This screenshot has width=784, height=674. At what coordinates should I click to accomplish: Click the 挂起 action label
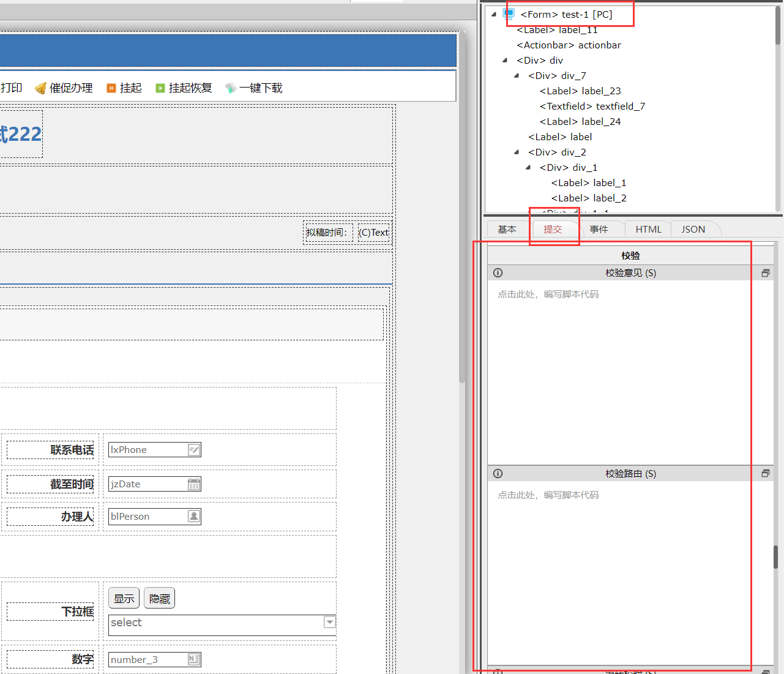(131, 88)
